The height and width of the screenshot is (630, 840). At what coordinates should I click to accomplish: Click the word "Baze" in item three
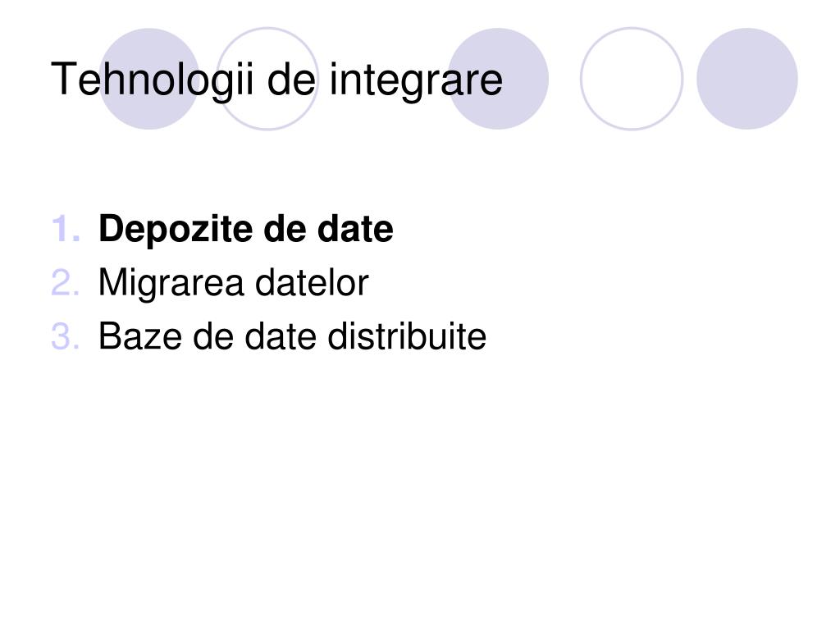tap(139, 336)
